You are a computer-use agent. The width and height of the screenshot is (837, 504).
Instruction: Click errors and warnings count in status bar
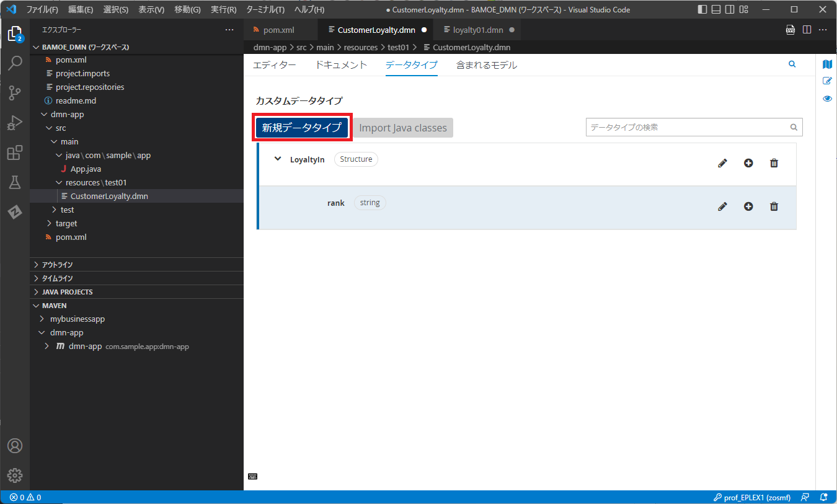click(25, 497)
